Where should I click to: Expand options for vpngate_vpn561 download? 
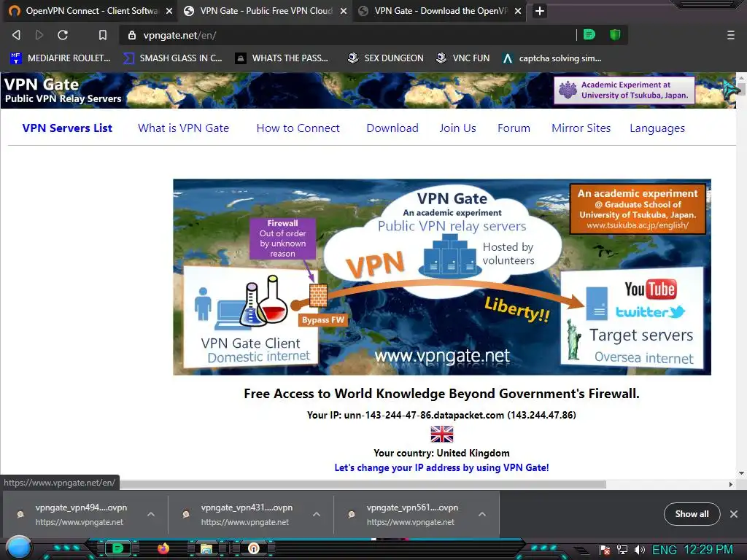coord(482,514)
